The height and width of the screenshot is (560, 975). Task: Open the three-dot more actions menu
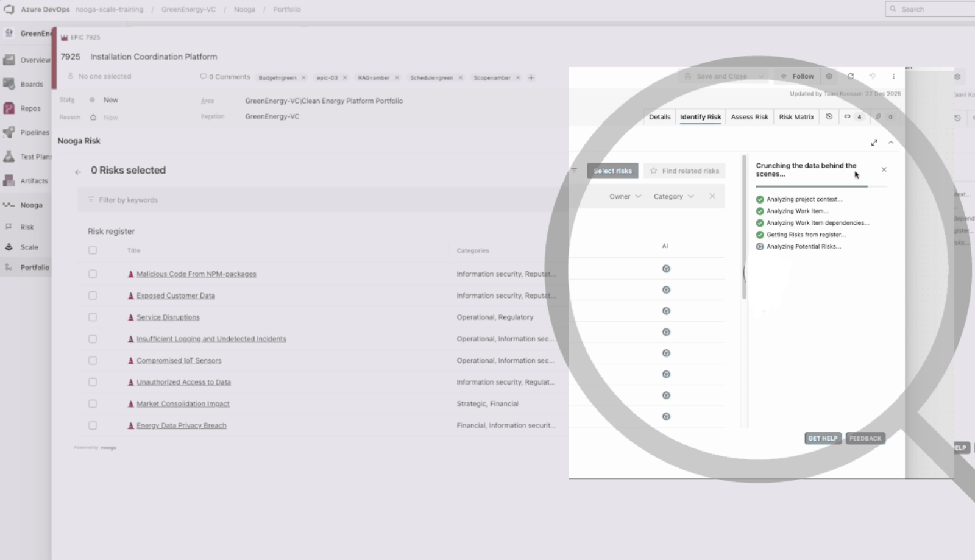click(x=894, y=76)
